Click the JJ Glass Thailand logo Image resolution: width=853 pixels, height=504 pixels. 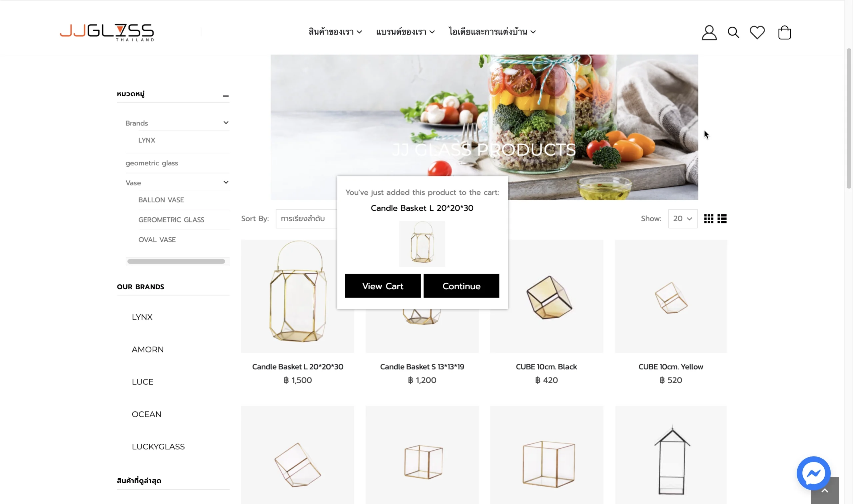point(107,33)
